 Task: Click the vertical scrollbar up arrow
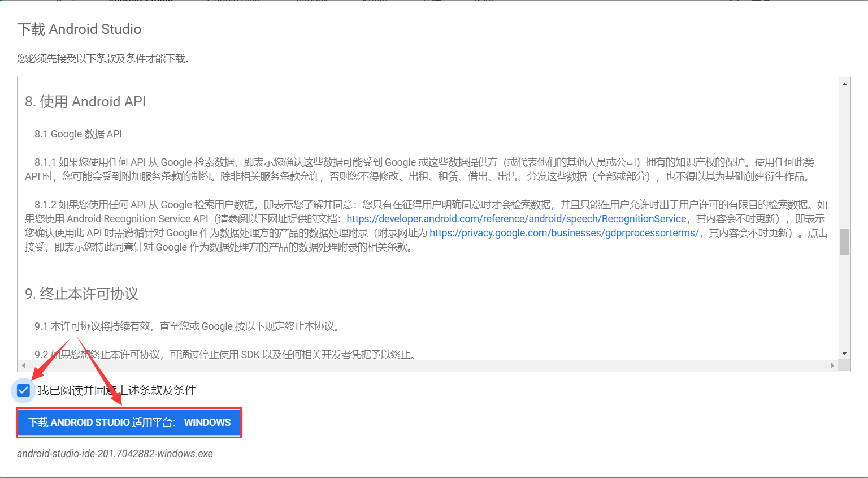[x=844, y=84]
